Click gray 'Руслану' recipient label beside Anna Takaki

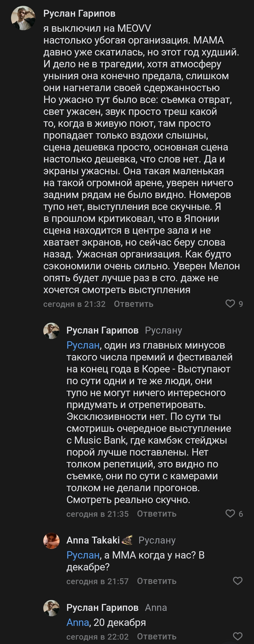[x=157, y=540]
